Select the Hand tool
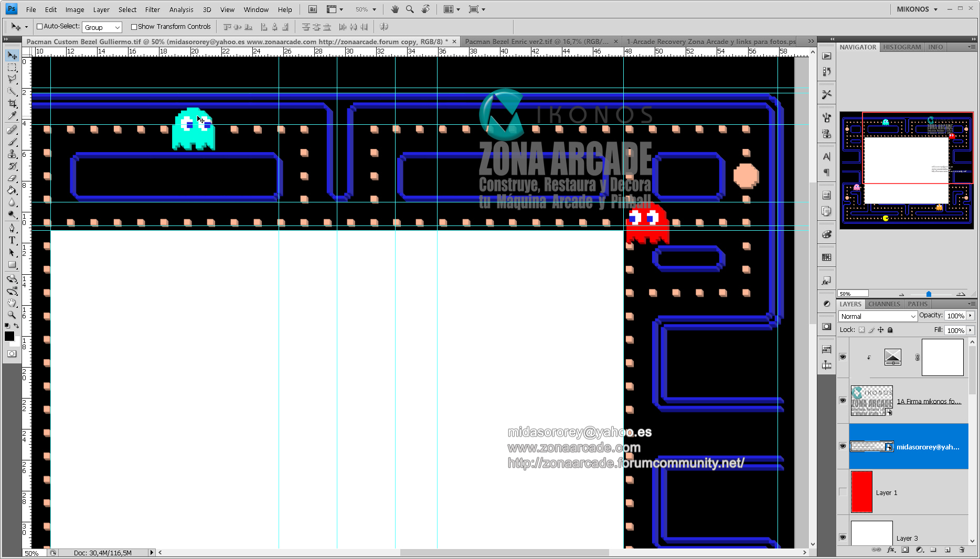Image resolution: width=980 pixels, height=559 pixels. pos(12,303)
